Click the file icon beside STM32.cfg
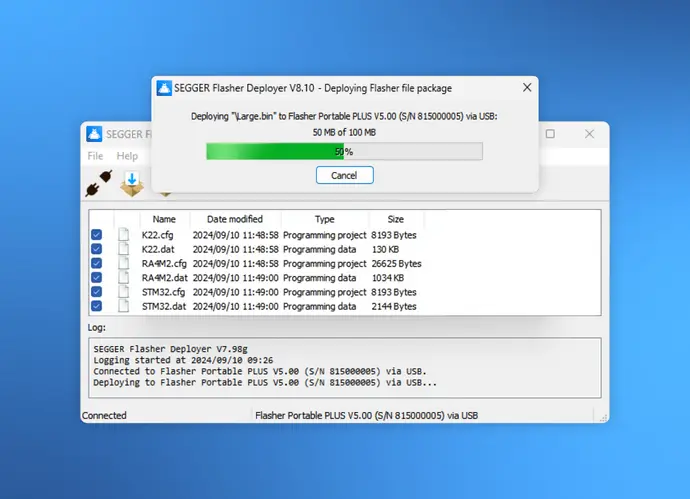Image resolution: width=690 pixels, height=499 pixels. click(x=124, y=292)
